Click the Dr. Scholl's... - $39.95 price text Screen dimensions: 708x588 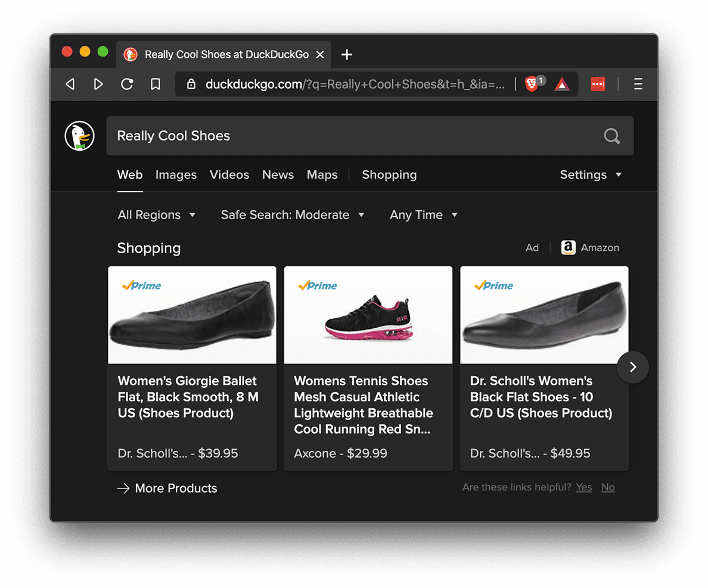tap(178, 453)
